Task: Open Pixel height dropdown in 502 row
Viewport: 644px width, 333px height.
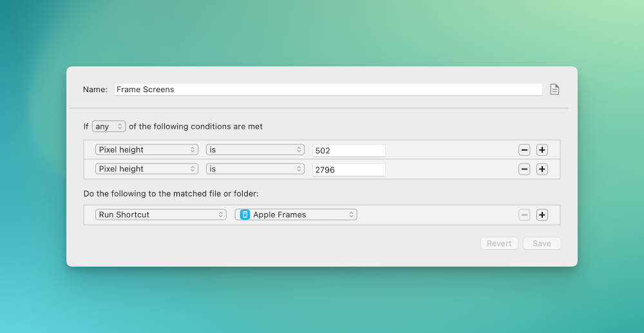Action: [147, 150]
